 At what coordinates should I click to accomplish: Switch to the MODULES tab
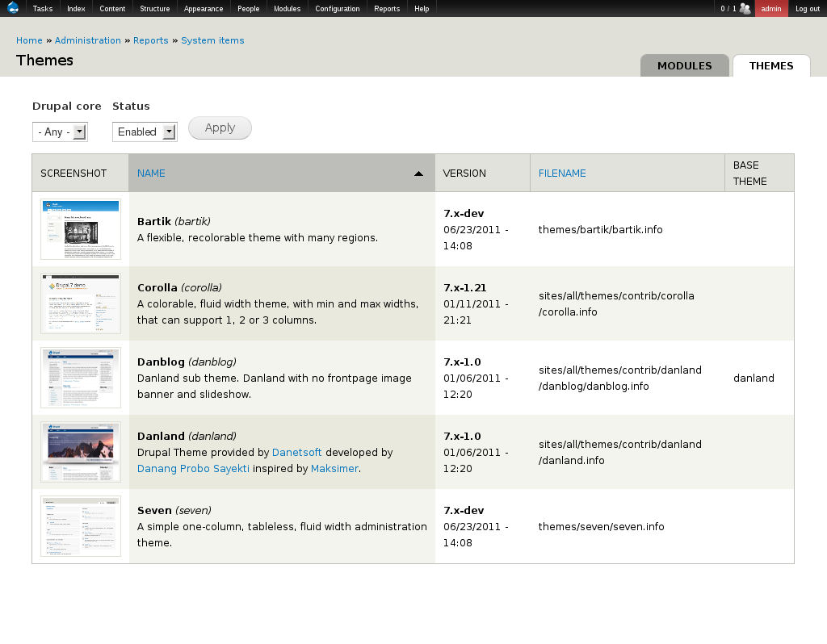pyautogui.click(x=684, y=66)
